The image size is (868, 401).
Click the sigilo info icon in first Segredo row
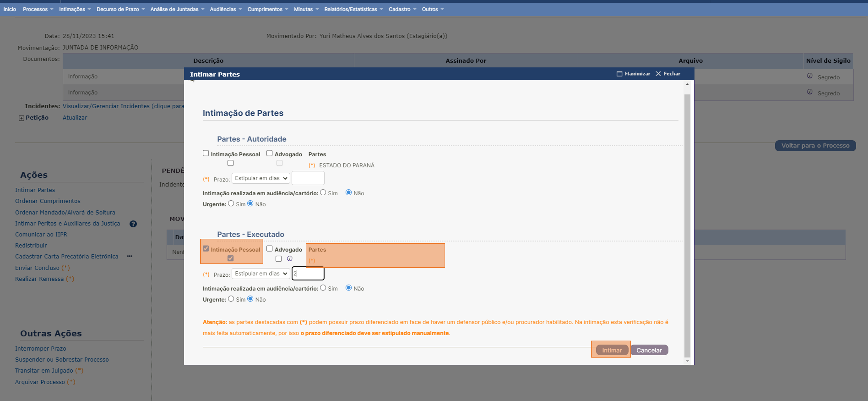point(810,76)
